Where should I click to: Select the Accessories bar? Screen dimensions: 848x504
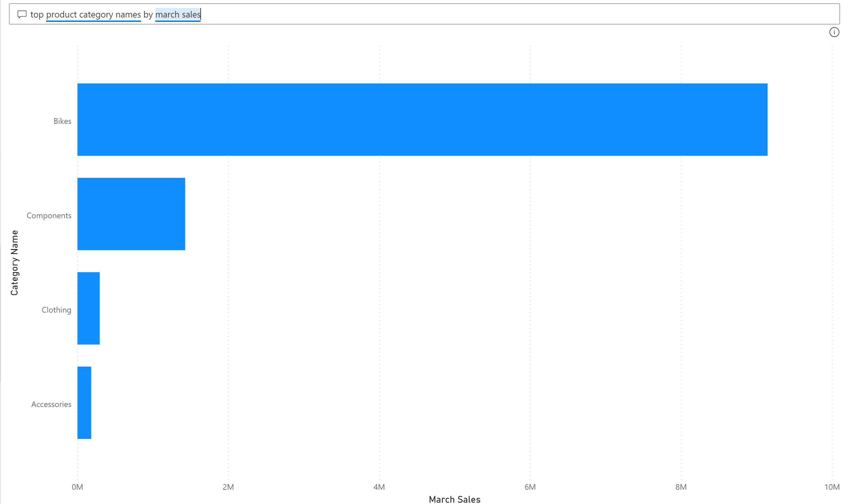click(x=84, y=403)
